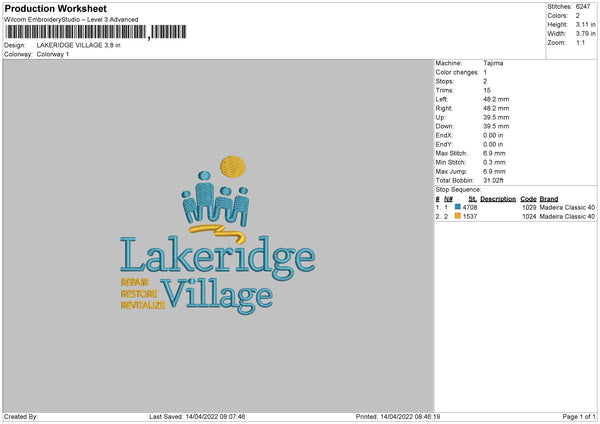Click the Max Stitch value 6.9 mm
The image size is (600, 424).
494,153
